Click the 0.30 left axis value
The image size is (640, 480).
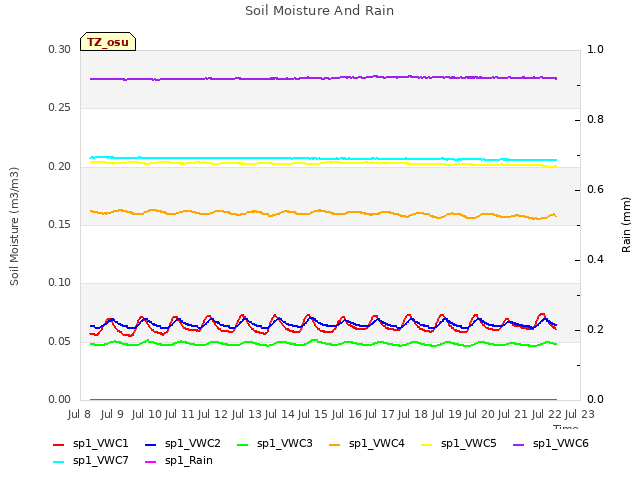[60, 49]
